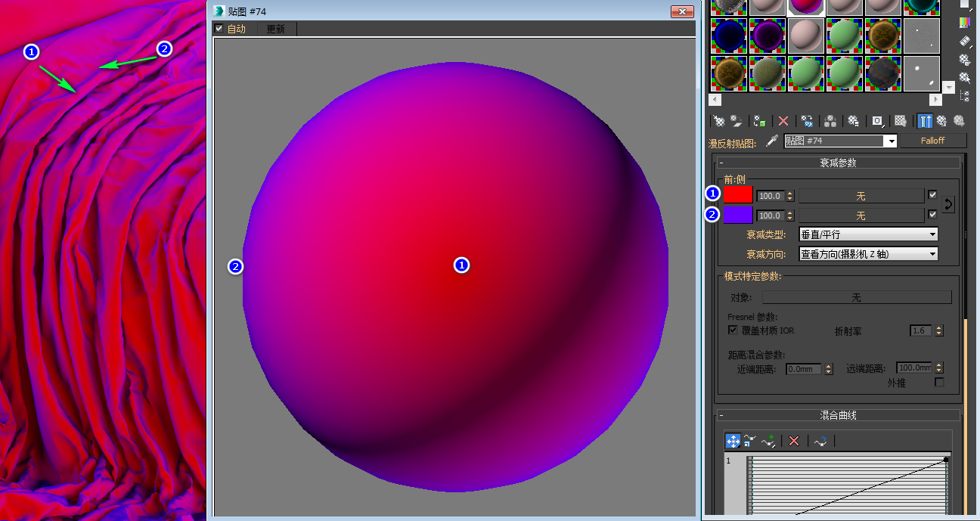This screenshot has width=980, height=521.
Task: Step side color amount spinner
Action: pos(790,216)
